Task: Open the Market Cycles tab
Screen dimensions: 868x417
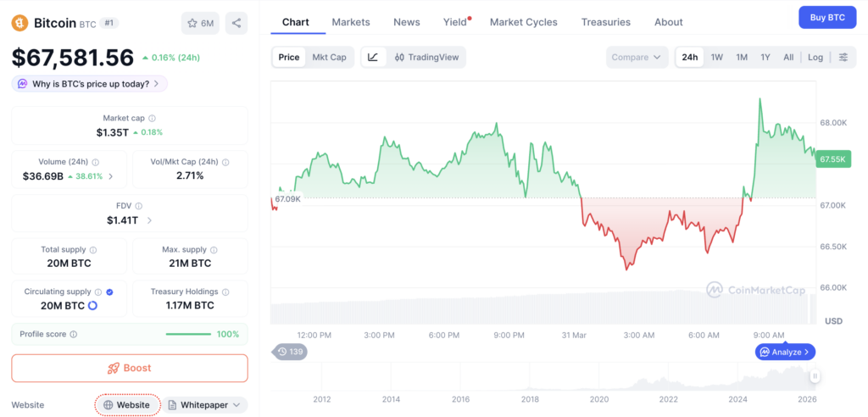Action: click(524, 22)
